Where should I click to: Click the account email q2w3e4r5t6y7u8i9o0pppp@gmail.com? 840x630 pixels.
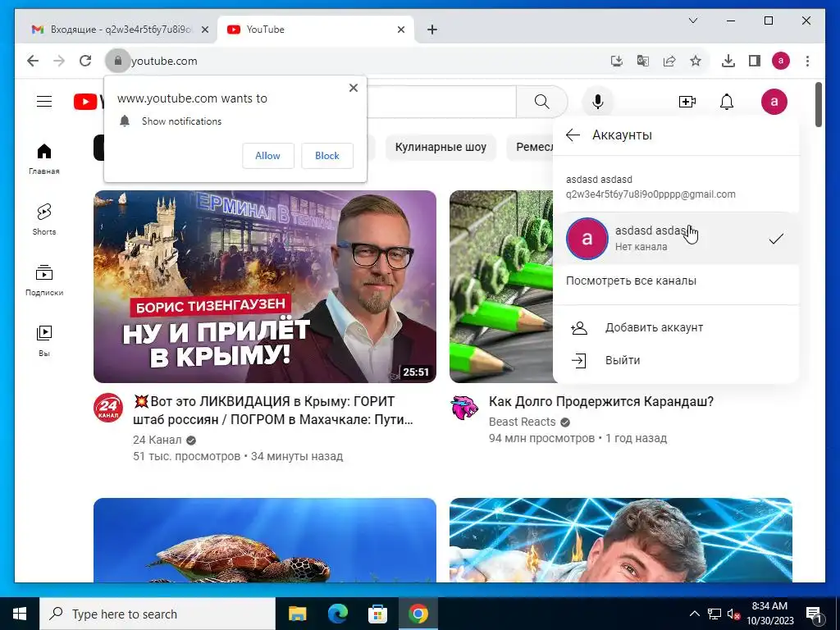point(651,194)
